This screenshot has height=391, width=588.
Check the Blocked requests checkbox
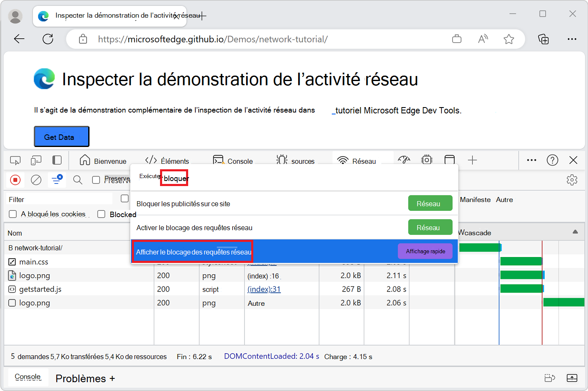coord(101,214)
